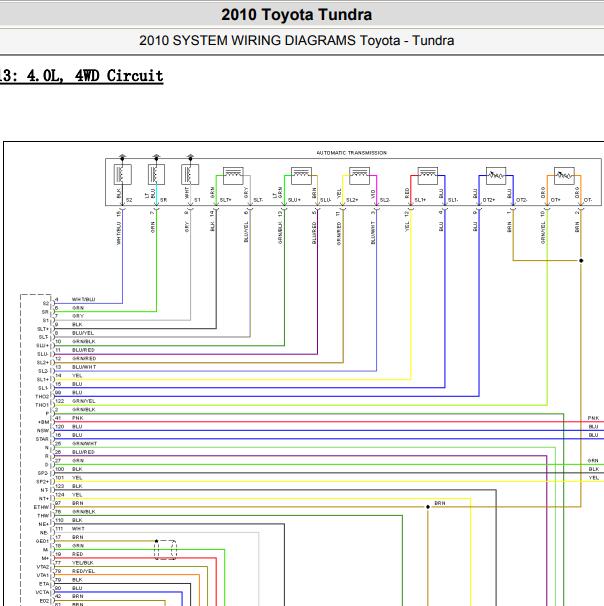Click the ETHW terminal label

41,507
